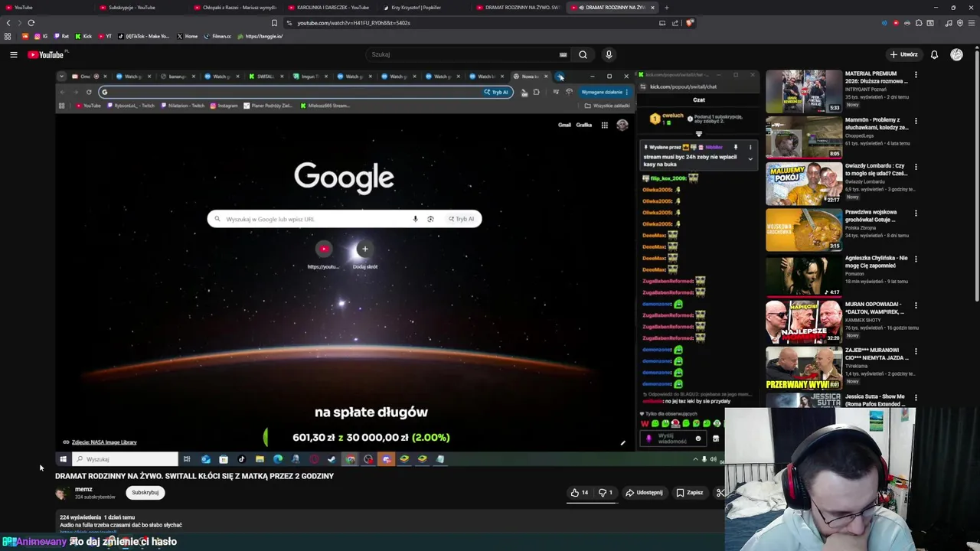980x551 pixels.
Task: Open the Gwiazdy Lombardu video thumbnail
Action: click(x=804, y=184)
